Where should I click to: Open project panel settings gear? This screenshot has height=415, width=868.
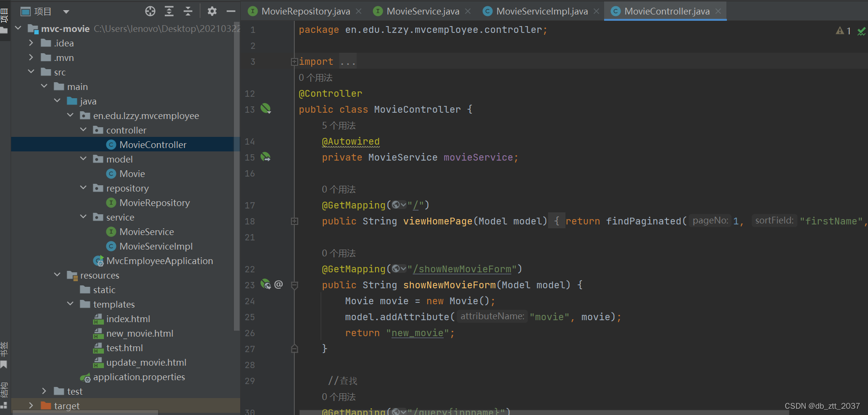pos(212,11)
